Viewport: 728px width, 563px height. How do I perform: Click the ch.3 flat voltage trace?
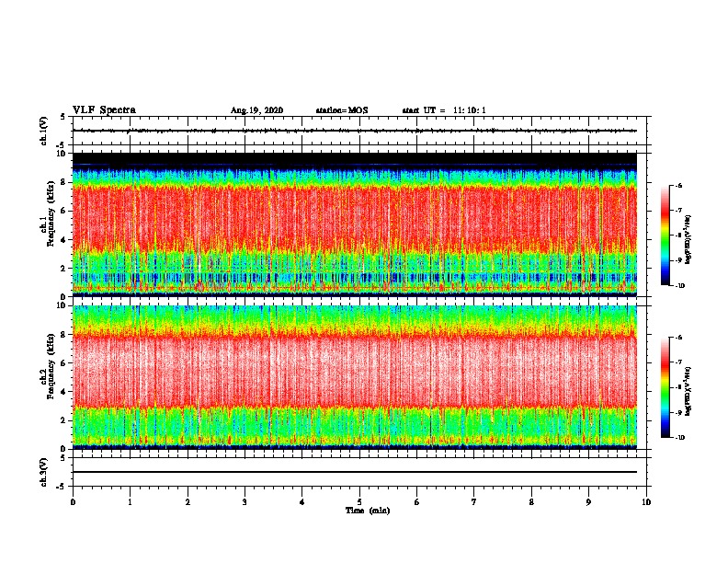pos(355,472)
